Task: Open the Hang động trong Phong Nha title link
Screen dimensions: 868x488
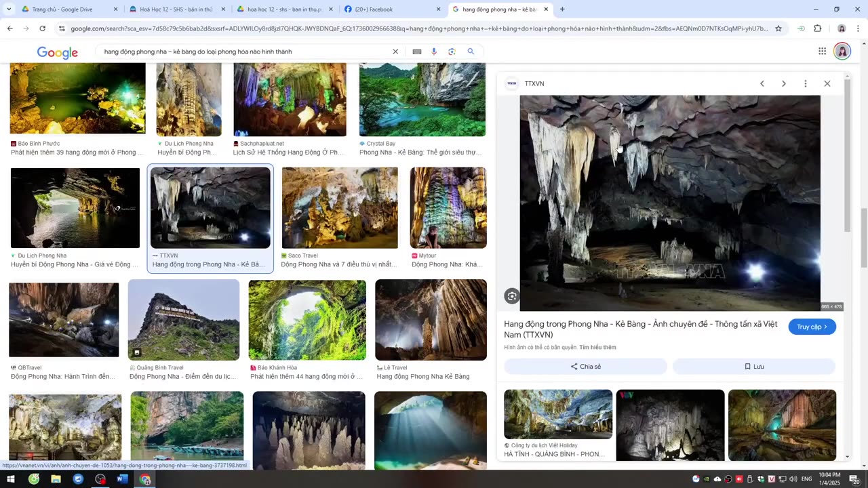Action: 641,329
